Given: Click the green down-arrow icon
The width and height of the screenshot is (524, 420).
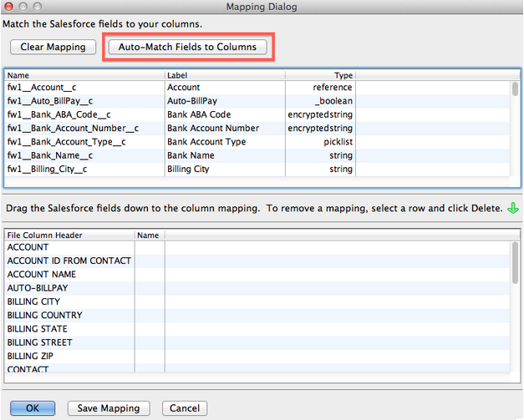Looking at the screenshot, I should point(513,209).
